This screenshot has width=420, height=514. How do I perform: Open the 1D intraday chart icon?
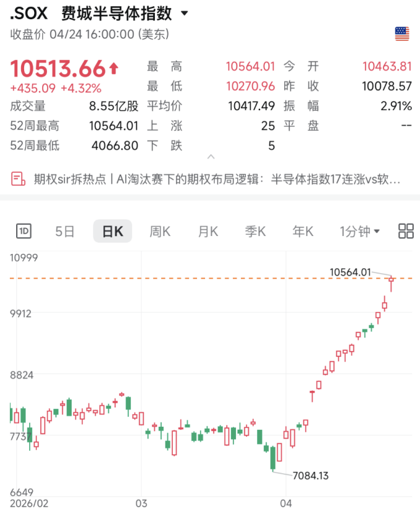coord(24,232)
